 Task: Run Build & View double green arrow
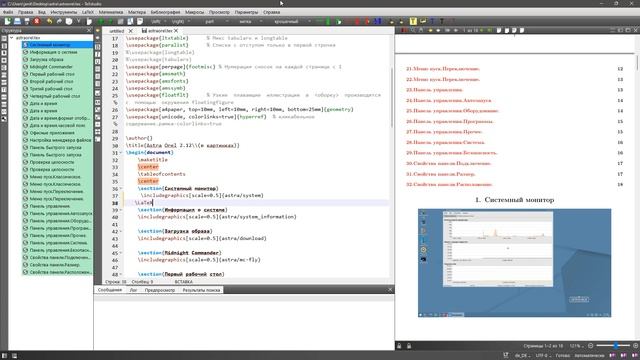click(x=101, y=21)
